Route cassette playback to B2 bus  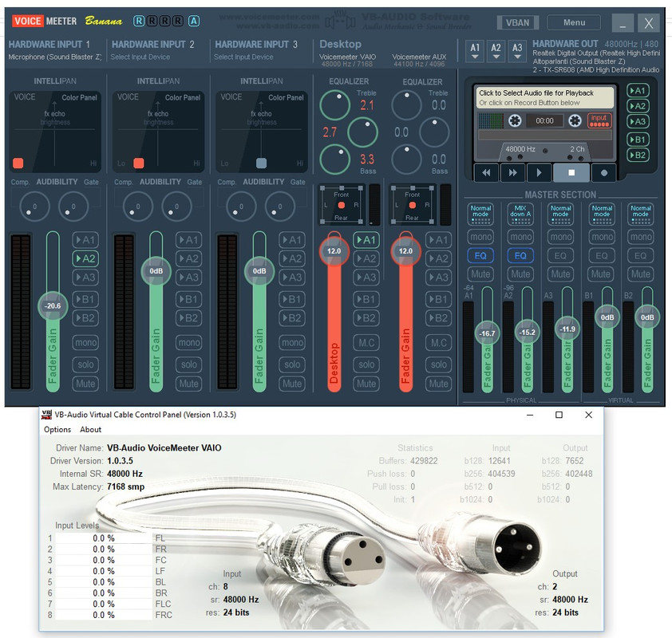pos(638,155)
